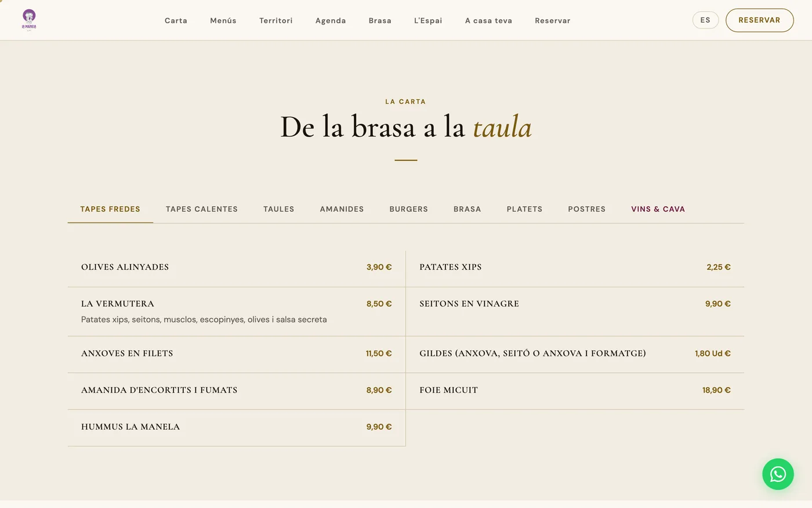Open the Territori page
Viewport: 812px width, 508px height.
(276, 20)
